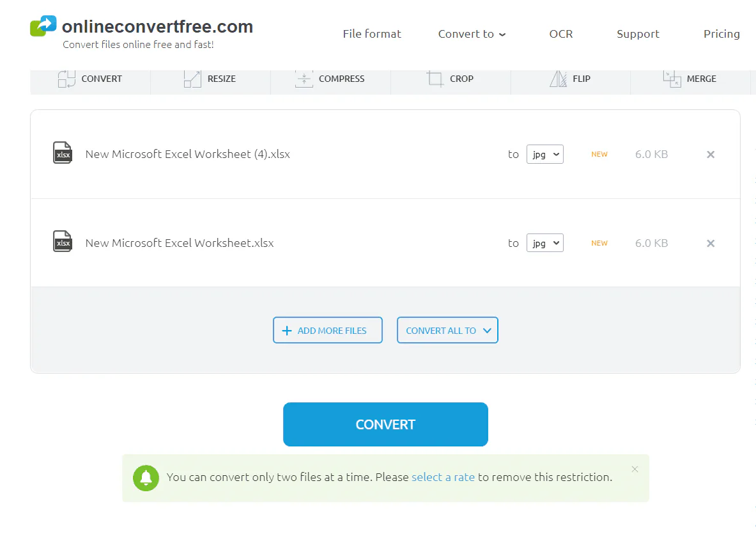Navigate to the Pricing page
756x536 pixels.
(721, 35)
